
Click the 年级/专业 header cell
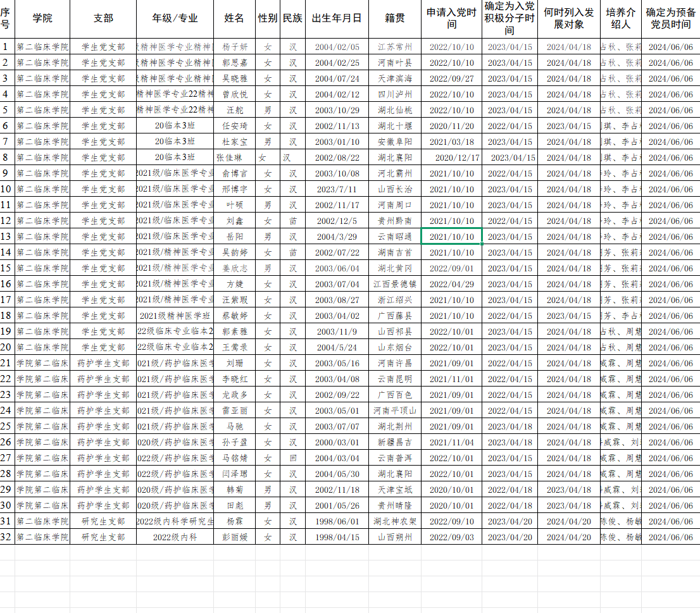coord(175,18)
